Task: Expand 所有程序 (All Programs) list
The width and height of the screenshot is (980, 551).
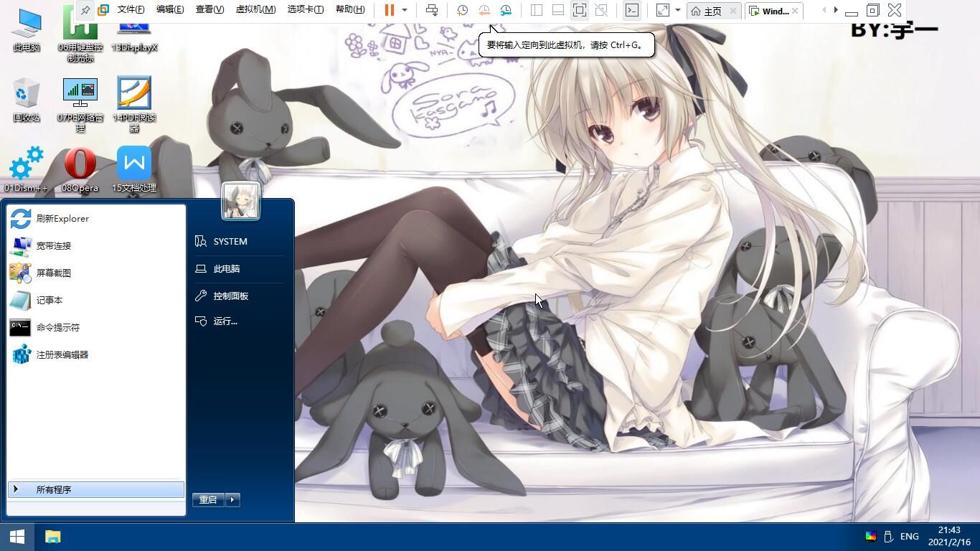Action: 54,489
